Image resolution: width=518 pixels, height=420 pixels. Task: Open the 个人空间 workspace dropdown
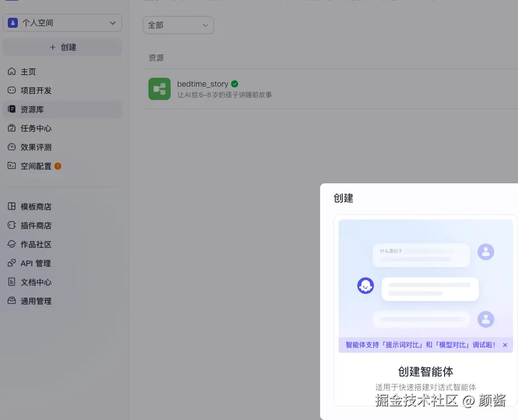pyautogui.click(x=62, y=23)
